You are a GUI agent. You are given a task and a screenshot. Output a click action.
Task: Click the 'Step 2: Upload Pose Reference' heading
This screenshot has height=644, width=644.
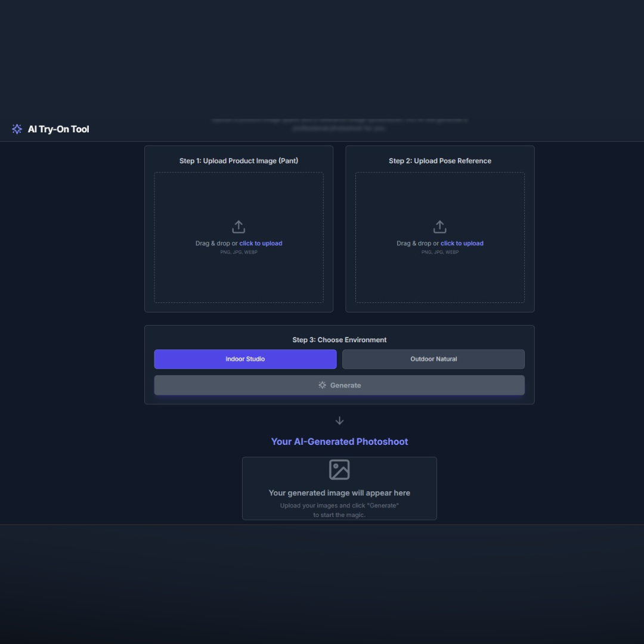point(440,161)
